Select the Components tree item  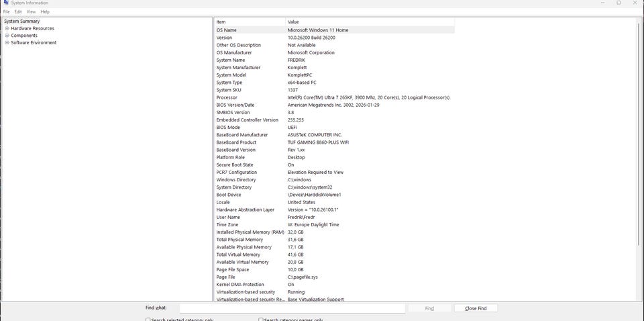click(24, 36)
